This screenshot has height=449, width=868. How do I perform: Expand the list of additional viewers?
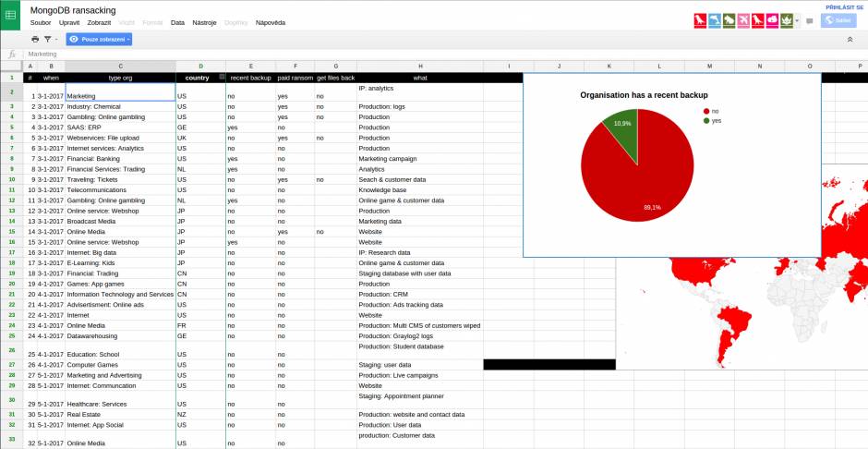coord(797,21)
